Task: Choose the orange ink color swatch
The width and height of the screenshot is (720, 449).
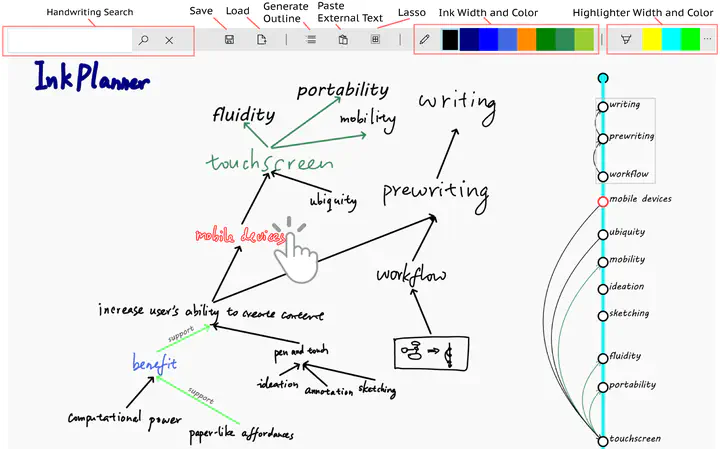Action: point(527,39)
